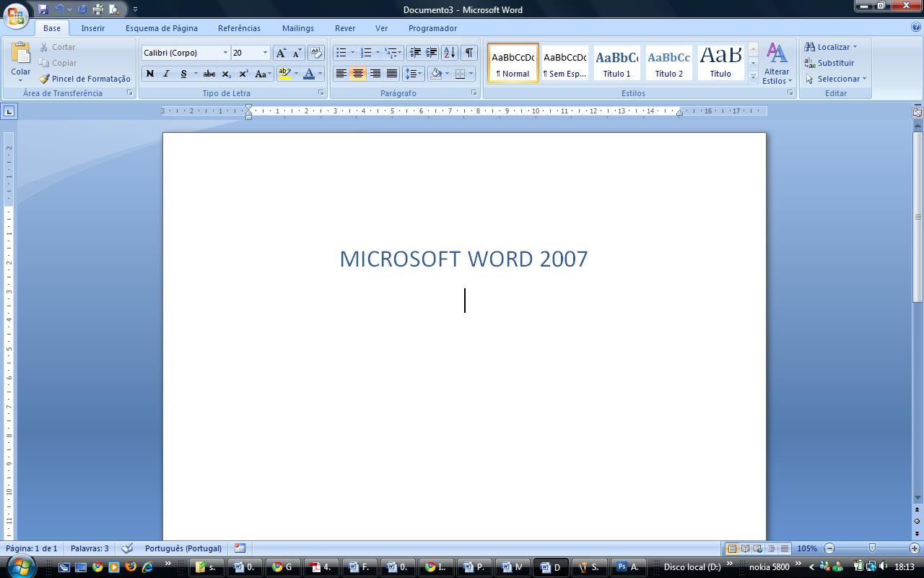Save document from Quick Access toolbar

click(43, 9)
